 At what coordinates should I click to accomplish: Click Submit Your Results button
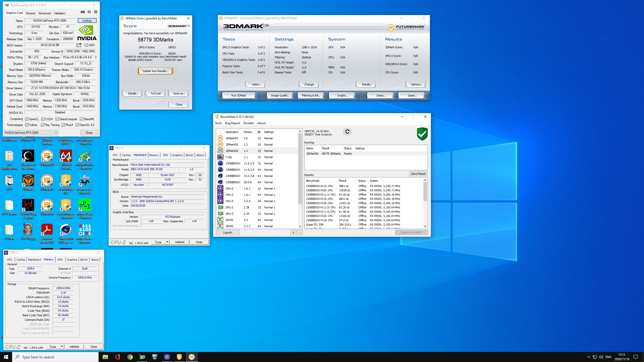155,71
